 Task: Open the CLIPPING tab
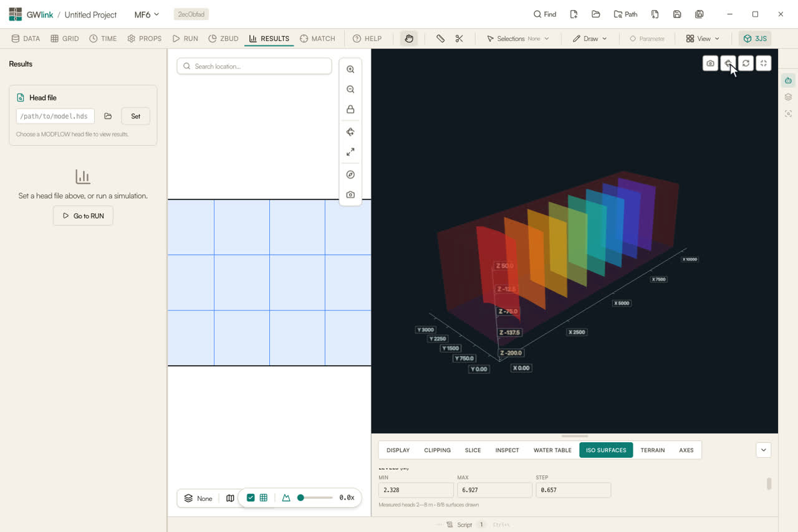point(437,450)
